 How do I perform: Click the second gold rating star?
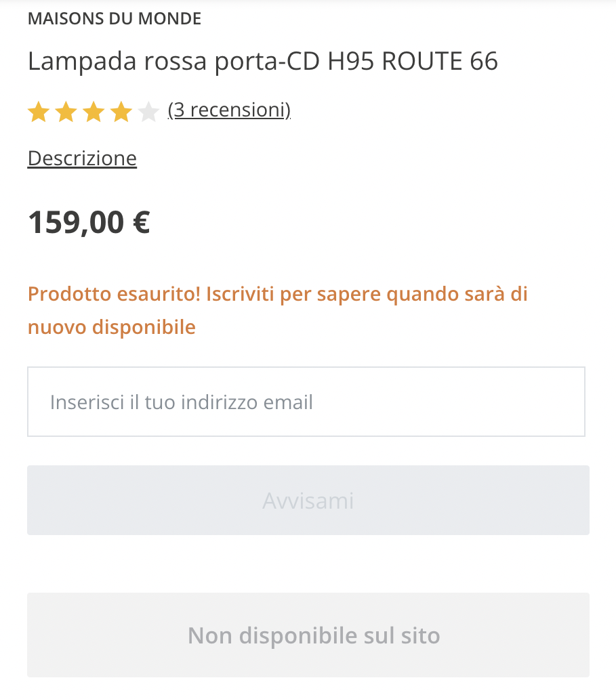[66, 112]
